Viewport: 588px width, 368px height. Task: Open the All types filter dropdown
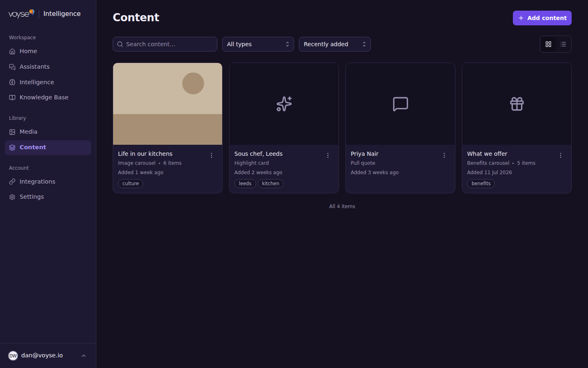(258, 44)
